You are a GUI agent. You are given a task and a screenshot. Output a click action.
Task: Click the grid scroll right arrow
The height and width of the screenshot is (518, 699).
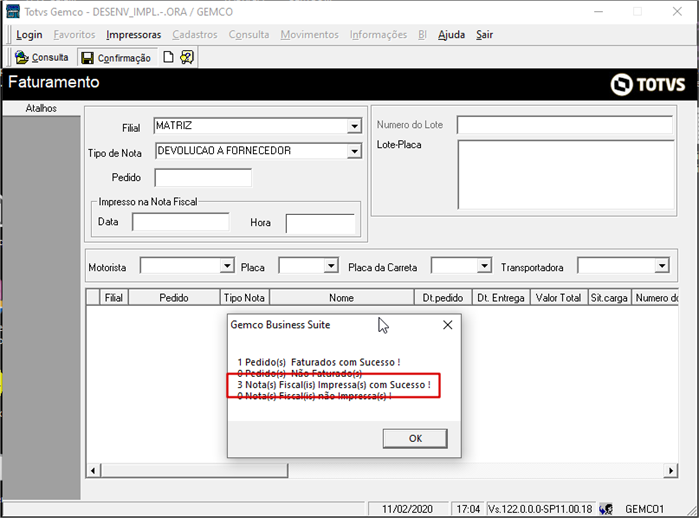coord(671,471)
